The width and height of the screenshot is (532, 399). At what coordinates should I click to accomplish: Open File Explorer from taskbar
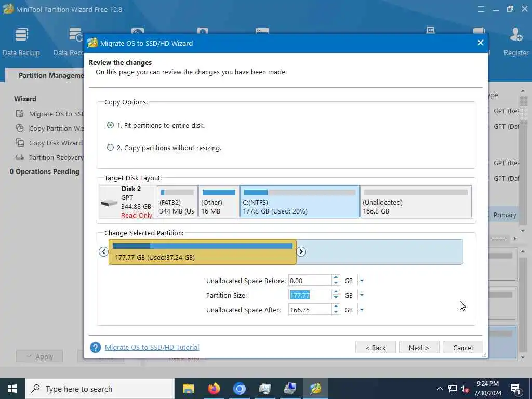click(188, 389)
